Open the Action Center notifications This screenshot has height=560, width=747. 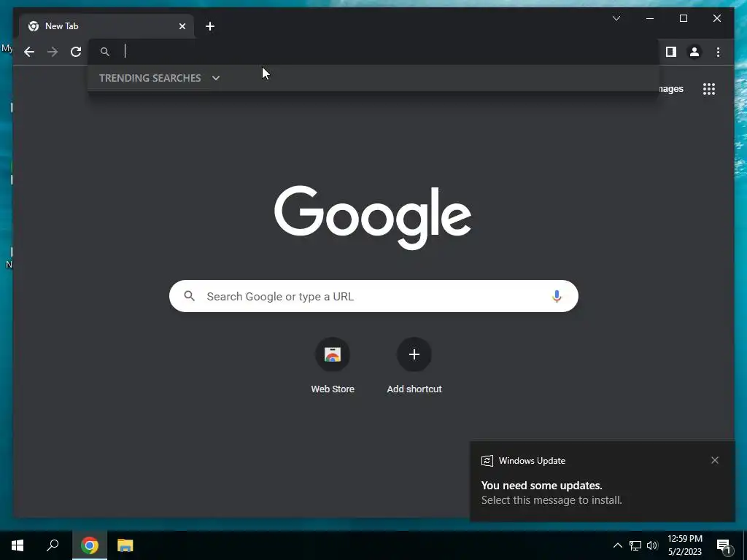point(724,545)
